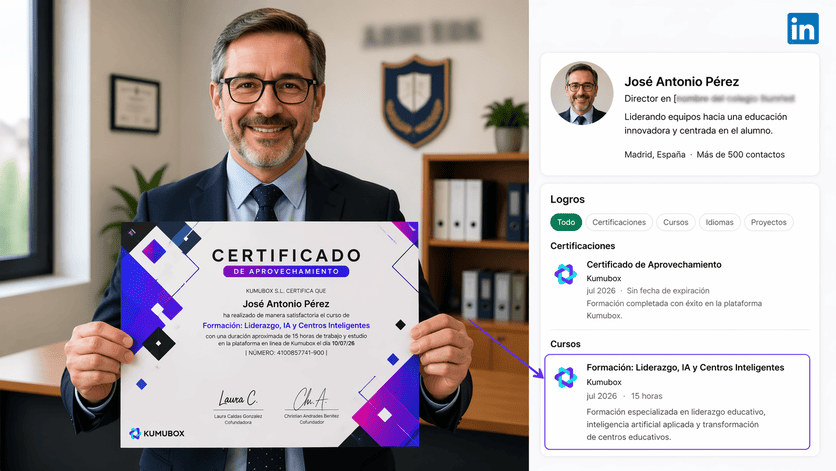The image size is (836, 471).
Task: Click the CERTIFICADO heading on the certificate
Action: pyautogui.click(x=286, y=256)
